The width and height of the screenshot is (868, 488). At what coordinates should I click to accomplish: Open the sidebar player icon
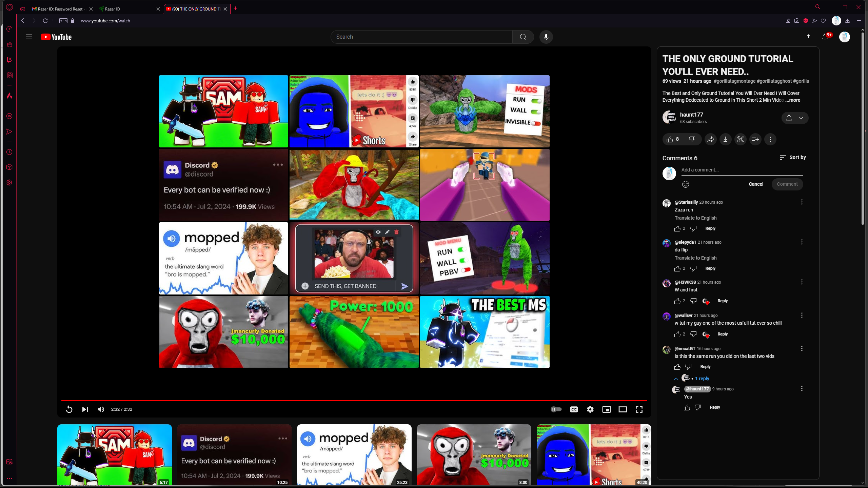(x=9, y=116)
